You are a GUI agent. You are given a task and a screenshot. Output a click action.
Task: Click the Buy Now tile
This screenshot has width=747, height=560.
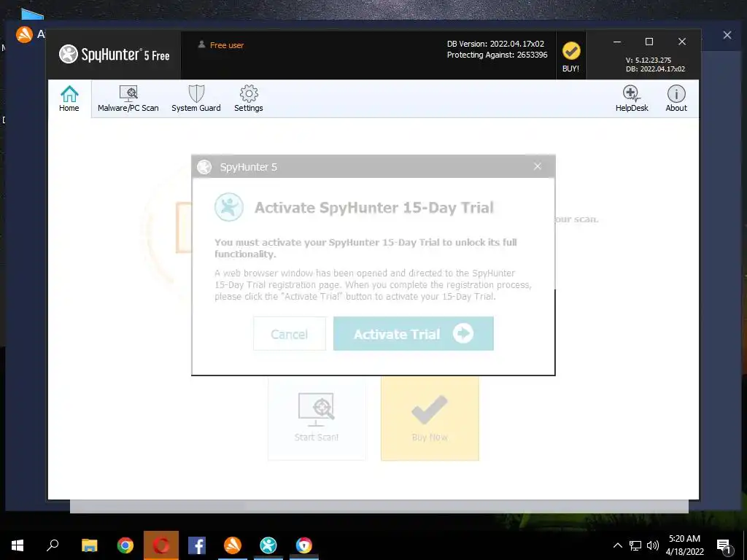pos(430,419)
